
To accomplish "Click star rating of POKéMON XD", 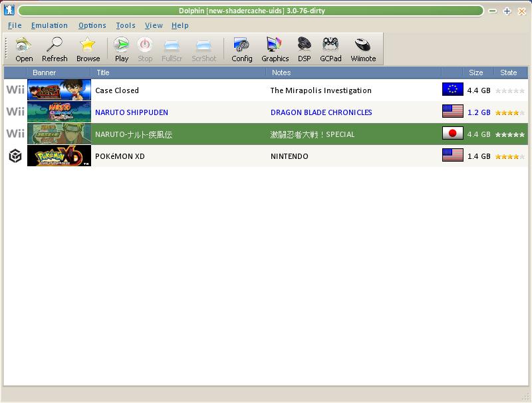I will [x=510, y=156].
